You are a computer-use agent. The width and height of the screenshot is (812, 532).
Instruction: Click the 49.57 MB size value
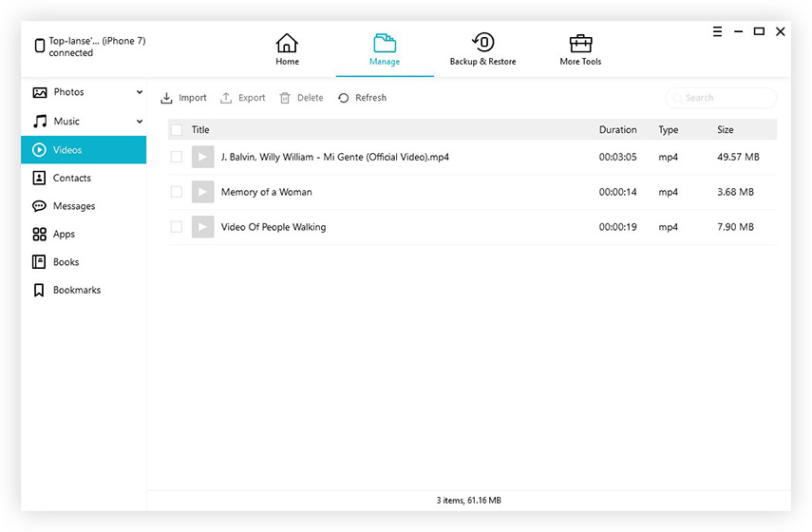coord(738,157)
